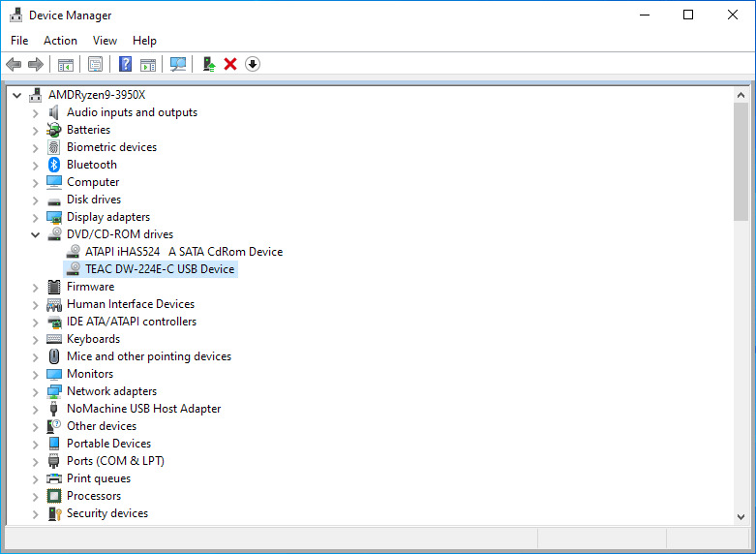Click the Other devices question mark icon

[54, 426]
